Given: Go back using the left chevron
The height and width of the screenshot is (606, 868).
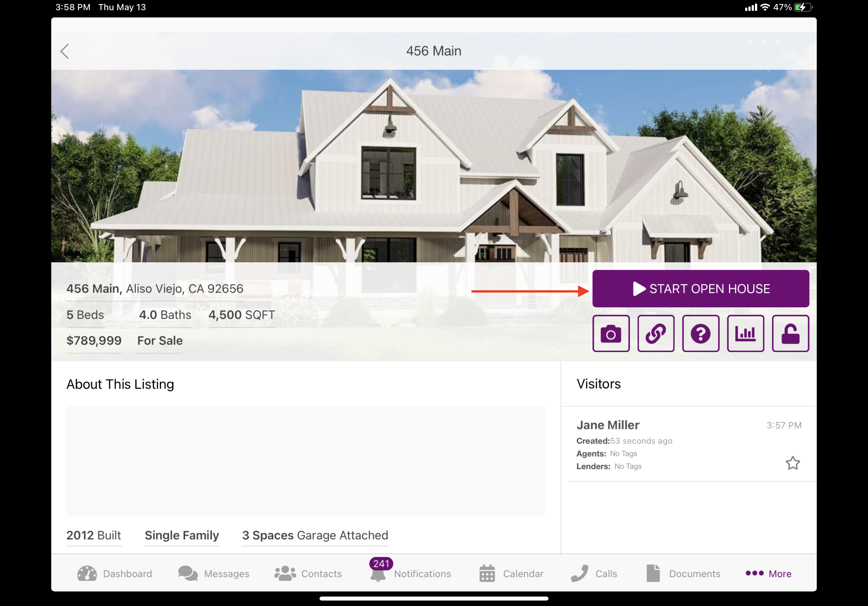Looking at the screenshot, I should [65, 51].
